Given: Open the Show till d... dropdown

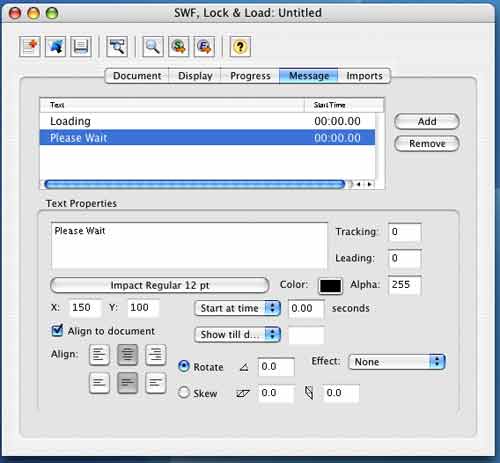Looking at the screenshot, I should (x=237, y=335).
